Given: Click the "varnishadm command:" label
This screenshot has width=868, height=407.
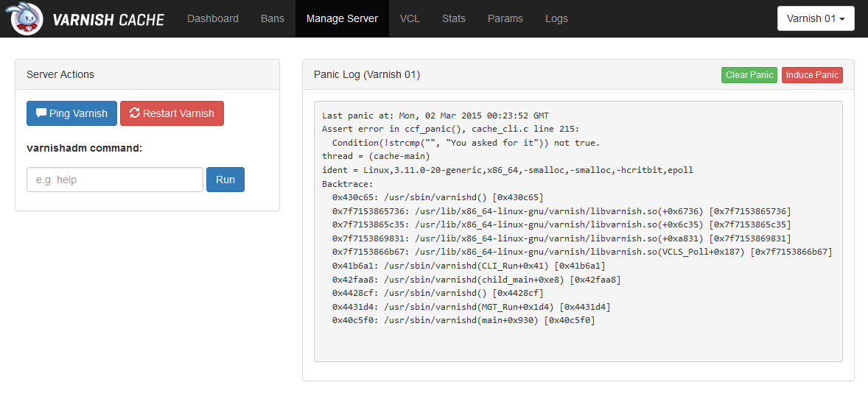Looking at the screenshot, I should point(85,148).
